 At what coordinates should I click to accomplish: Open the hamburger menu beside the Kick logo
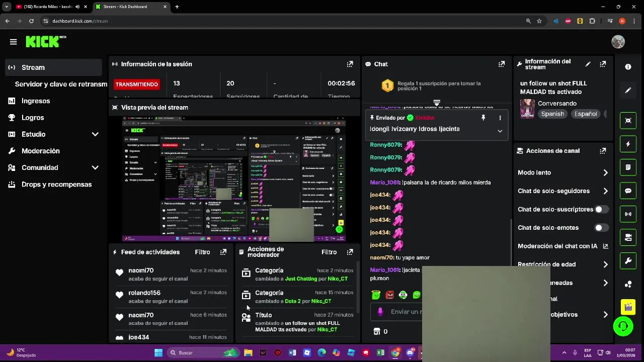click(14, 42)
